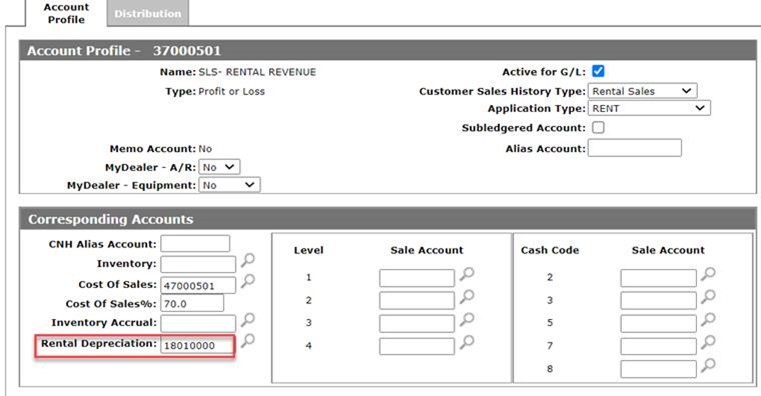This screenshot has width=761, height=396.
Task: Click Cash Code 7 Sale Account field
Action: coord(658,346)
